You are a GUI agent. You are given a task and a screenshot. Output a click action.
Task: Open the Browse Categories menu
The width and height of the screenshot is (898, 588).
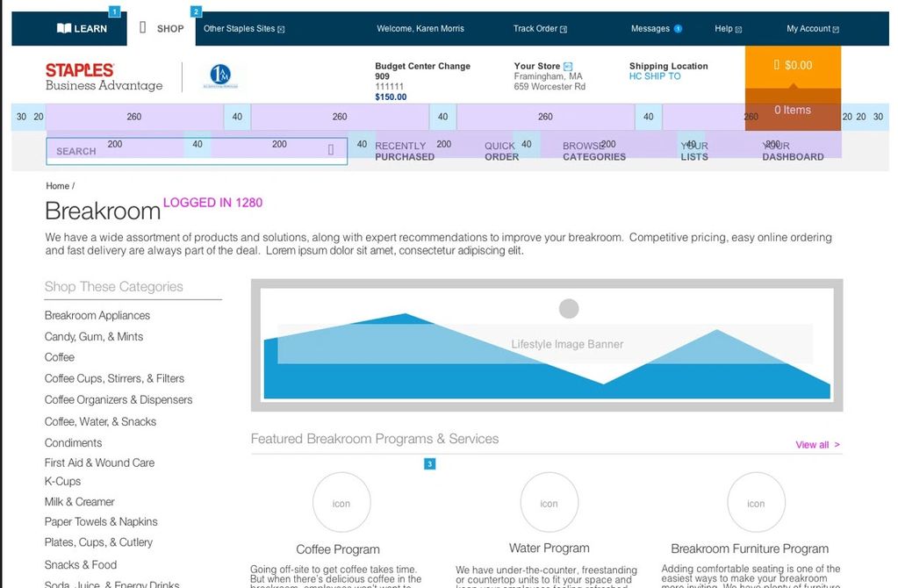(594, 151)
